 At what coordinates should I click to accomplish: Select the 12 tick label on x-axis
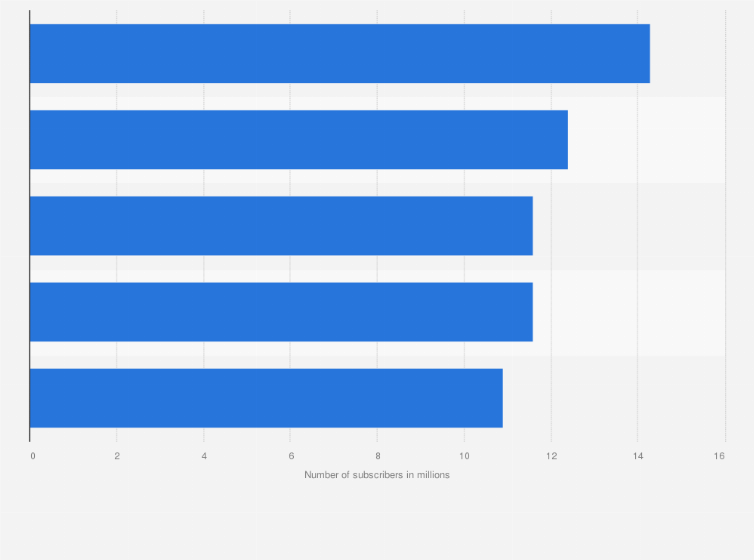(x=551, y=456)
